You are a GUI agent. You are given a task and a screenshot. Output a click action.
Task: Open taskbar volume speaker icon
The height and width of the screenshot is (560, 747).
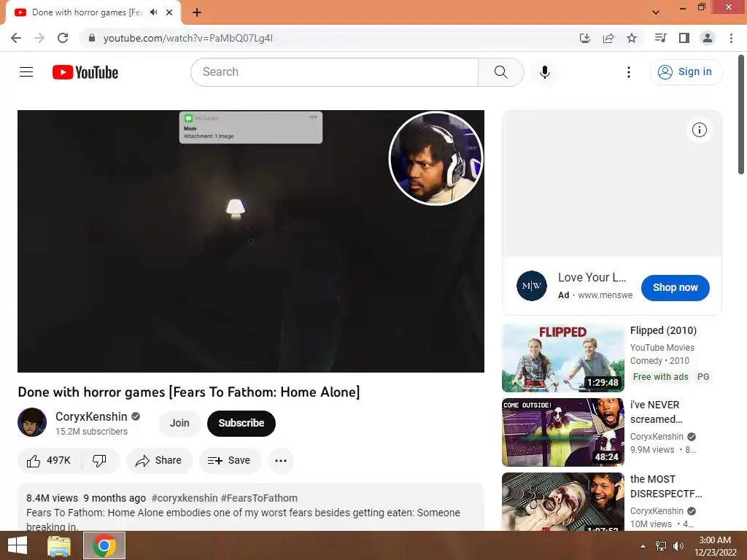pos(678,546)
